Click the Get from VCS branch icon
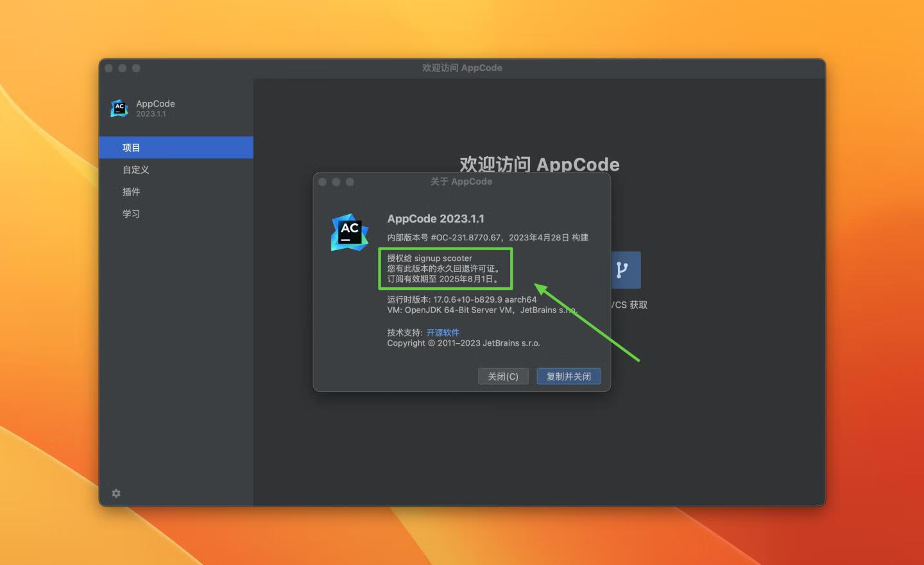Screen dimensions: 924x565 coord(625,270)
